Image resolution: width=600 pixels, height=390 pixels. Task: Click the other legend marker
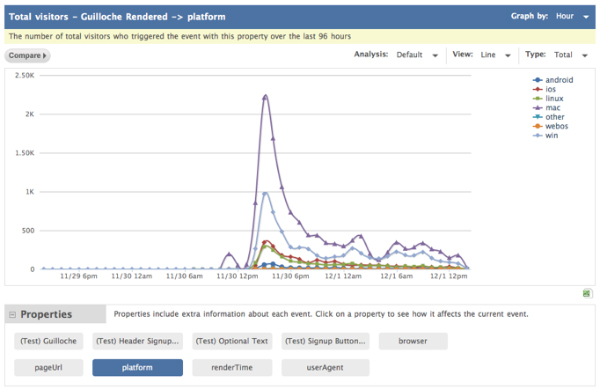pos(538,117)
